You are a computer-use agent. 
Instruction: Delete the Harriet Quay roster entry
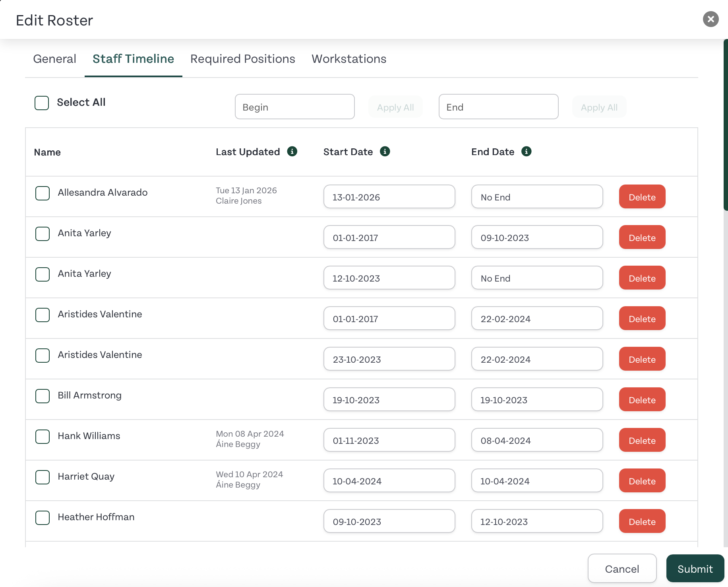pyautogui.click(x=642, y=481)
